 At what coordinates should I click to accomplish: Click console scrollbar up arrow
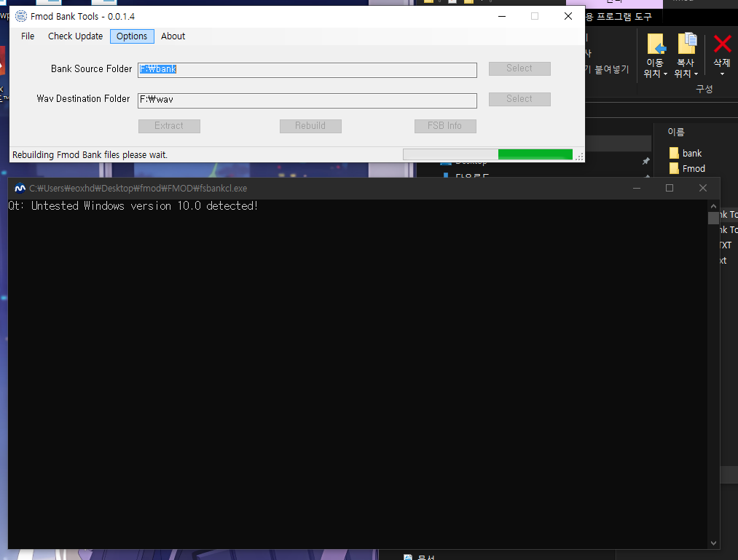(713, 206)
